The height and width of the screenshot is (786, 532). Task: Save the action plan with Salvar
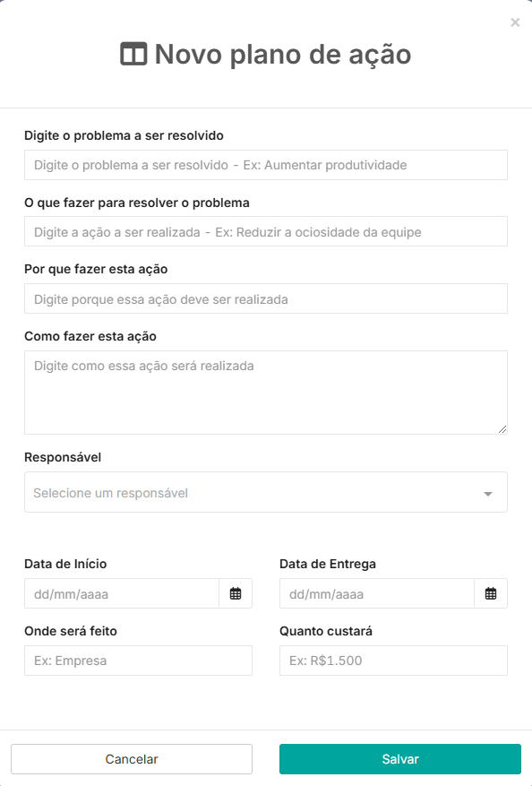pos(400,759)
